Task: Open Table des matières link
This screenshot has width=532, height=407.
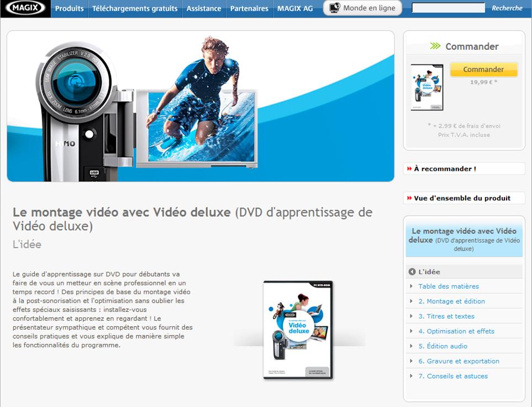Action: (x=449, y=286)
